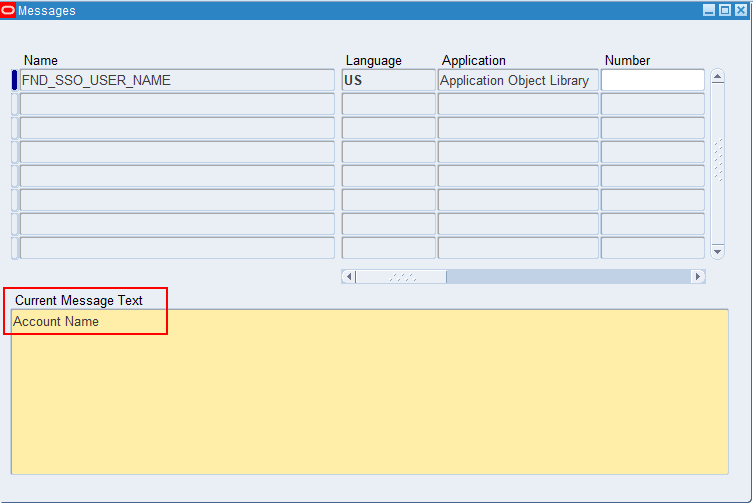
Task: Select the FND_SSO_USER_NAME name field
Action: 177,80
